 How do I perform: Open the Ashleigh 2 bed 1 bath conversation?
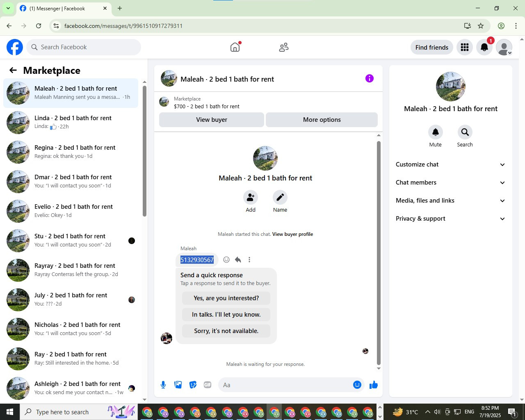coord(71,388)
